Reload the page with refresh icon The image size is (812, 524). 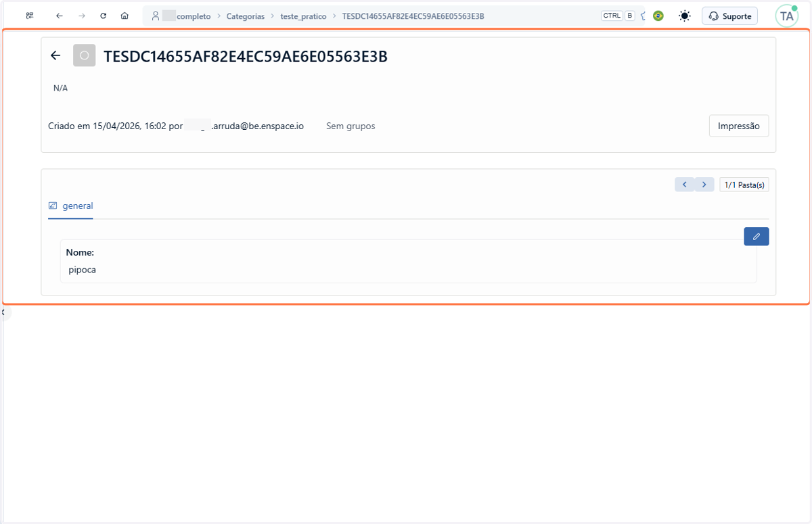click(x=103, y=16)
